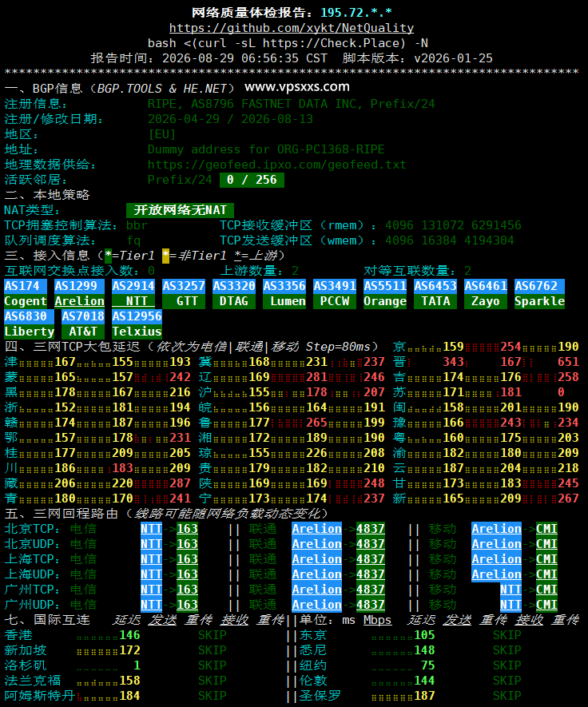Click the AS5511 Orange badge

pyautogui.click(x=385, y=293)
